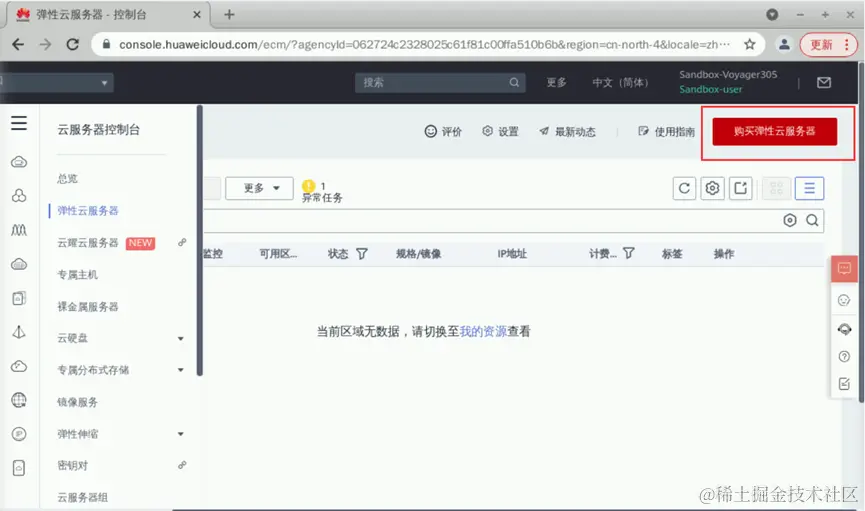Screen dimensions: 865x511
Task: Open a new browser tab
Action: point(229,15)
